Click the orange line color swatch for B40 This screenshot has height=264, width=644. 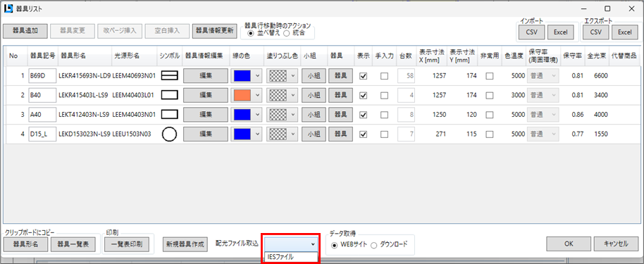click(242, 95)
